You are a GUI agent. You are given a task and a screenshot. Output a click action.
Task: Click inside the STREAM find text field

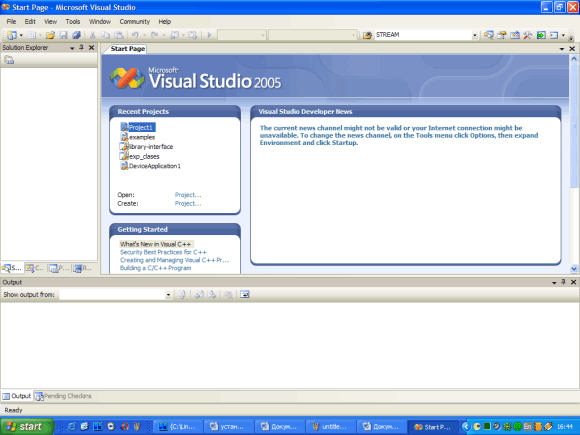pos(423,35)
